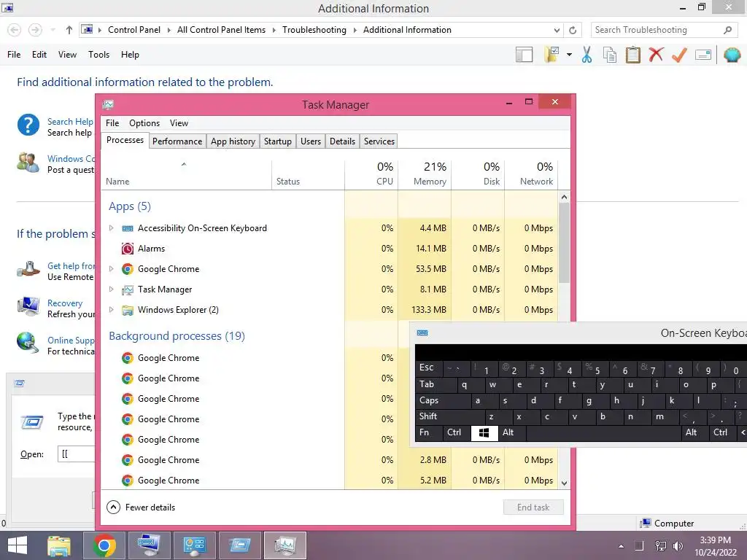
Task: Click the globe icon in toolbar
Action: tap(732, 55)
